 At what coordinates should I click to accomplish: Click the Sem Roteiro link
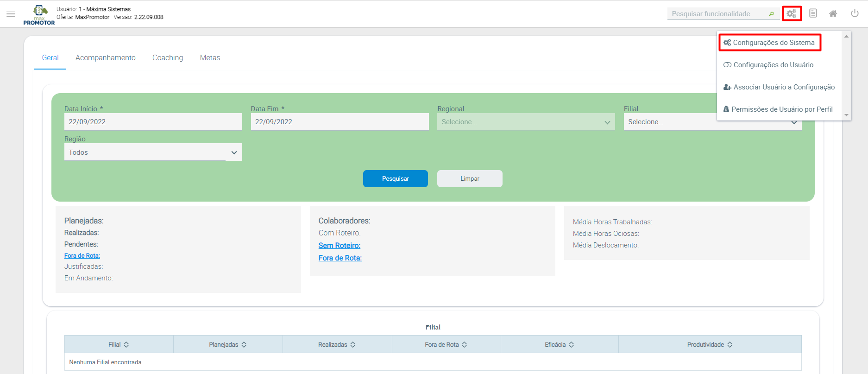(x=339, y=246)
